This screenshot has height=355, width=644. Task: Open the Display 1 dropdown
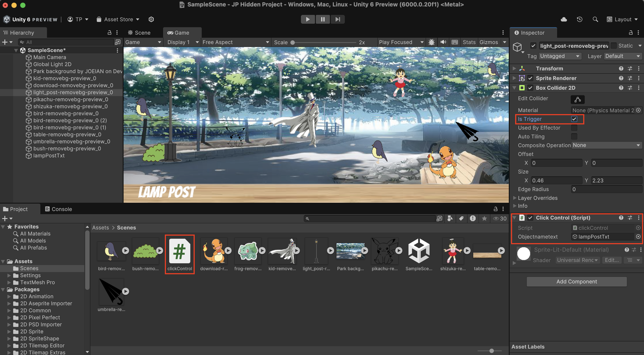[x=183, y=42]
